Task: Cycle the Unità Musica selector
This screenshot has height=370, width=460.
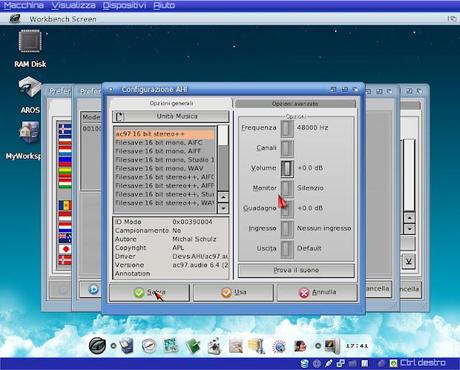Action: pyautogui.click(x=171, y=116)
